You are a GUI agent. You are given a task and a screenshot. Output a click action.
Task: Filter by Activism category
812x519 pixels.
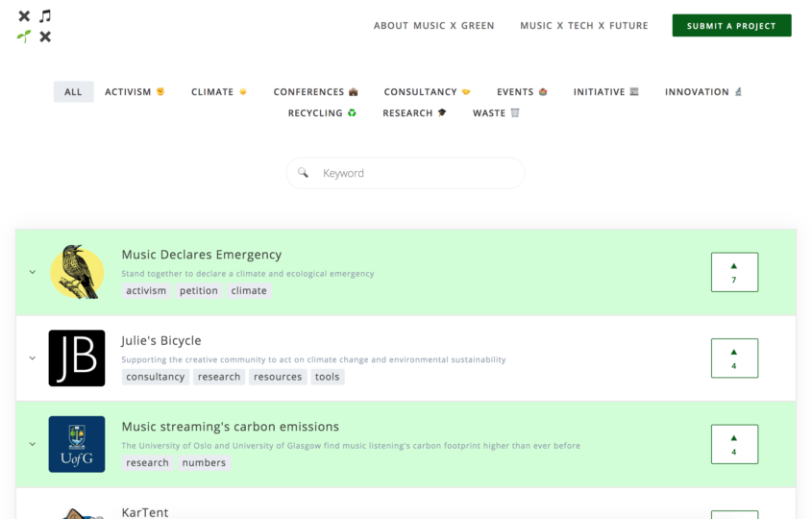pyautogui.click(x=135, y=91)
